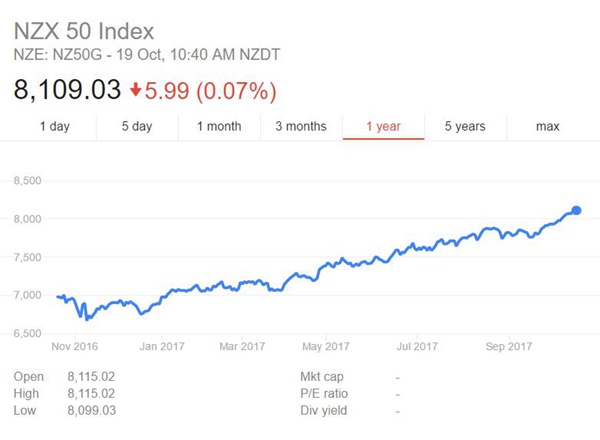Click the blue endpoint dot on chart
Viewport: 600px width, 440px height.
point(576,210)
